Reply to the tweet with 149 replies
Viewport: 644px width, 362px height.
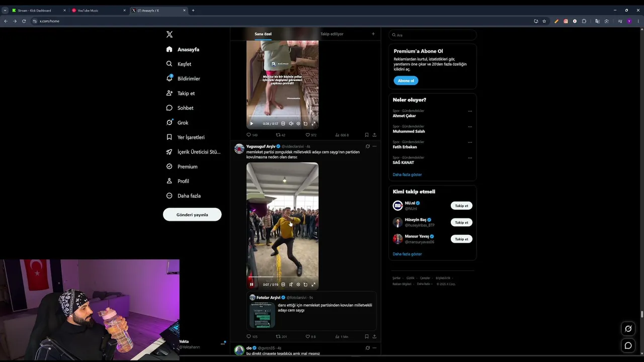point(252,135)
